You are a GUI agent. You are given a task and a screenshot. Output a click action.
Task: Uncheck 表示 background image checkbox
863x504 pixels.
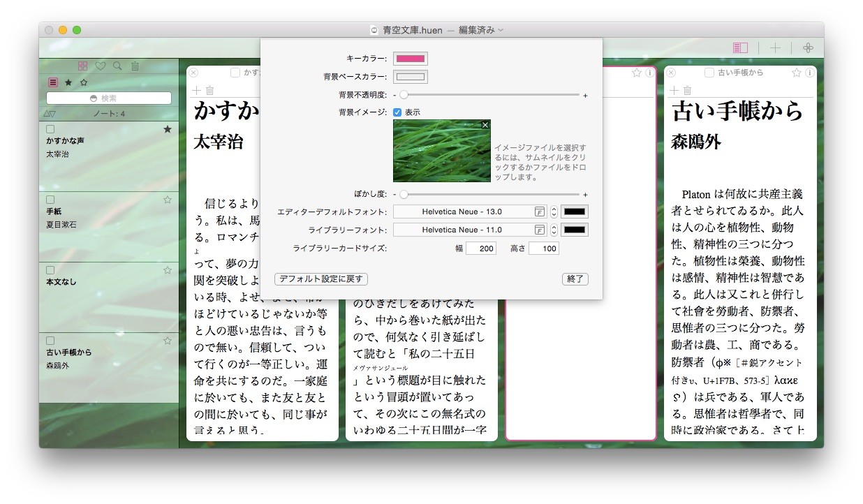[x=397, y=112]
